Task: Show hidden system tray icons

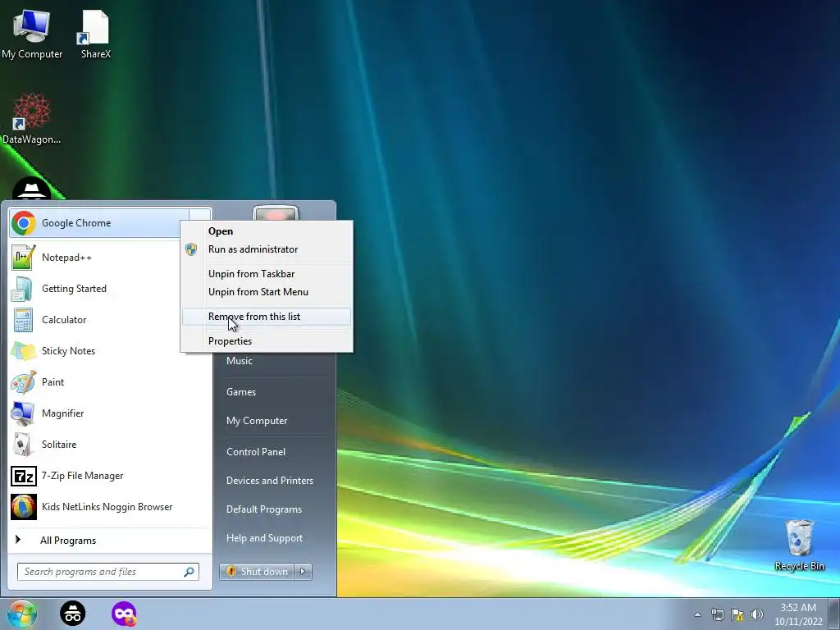Action: tap(697, 614)
